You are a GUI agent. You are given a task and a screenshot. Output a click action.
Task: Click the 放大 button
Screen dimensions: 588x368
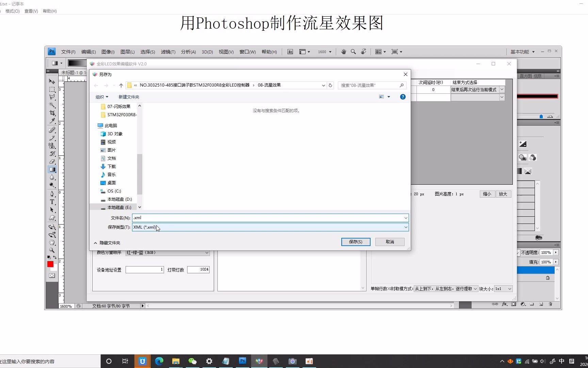point(503,194)
